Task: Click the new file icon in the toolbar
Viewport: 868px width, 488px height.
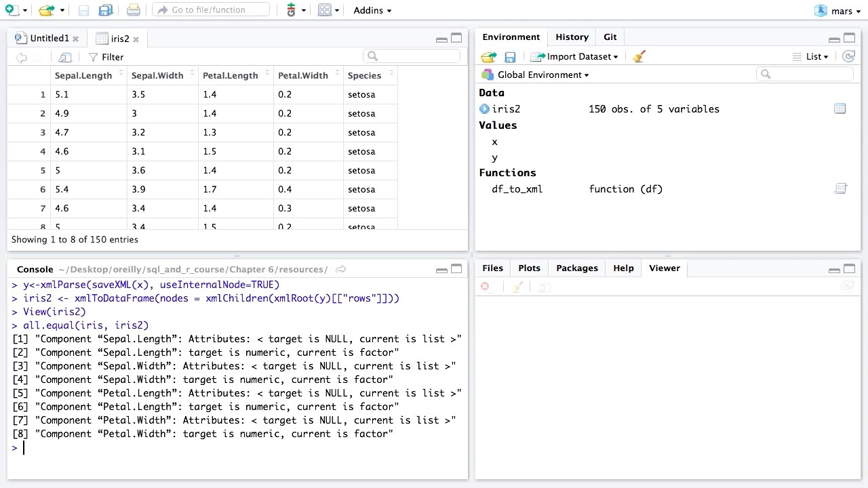Action: pos(12,10)
